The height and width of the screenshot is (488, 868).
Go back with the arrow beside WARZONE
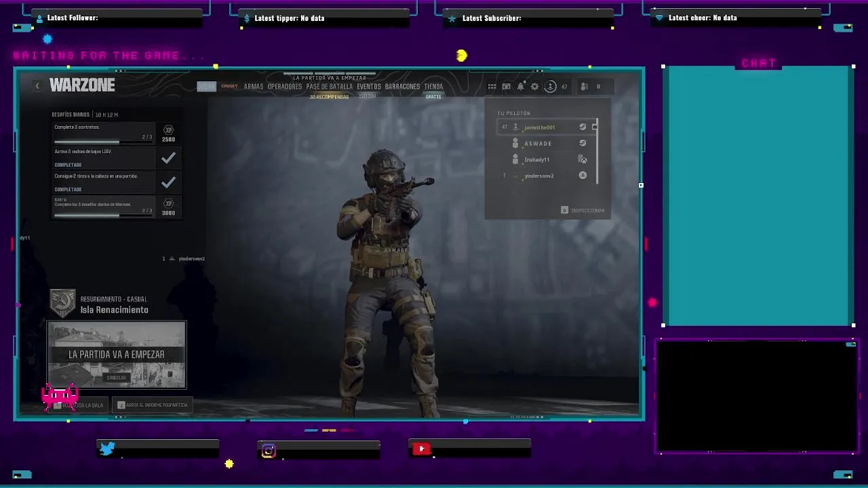point(37,85)
